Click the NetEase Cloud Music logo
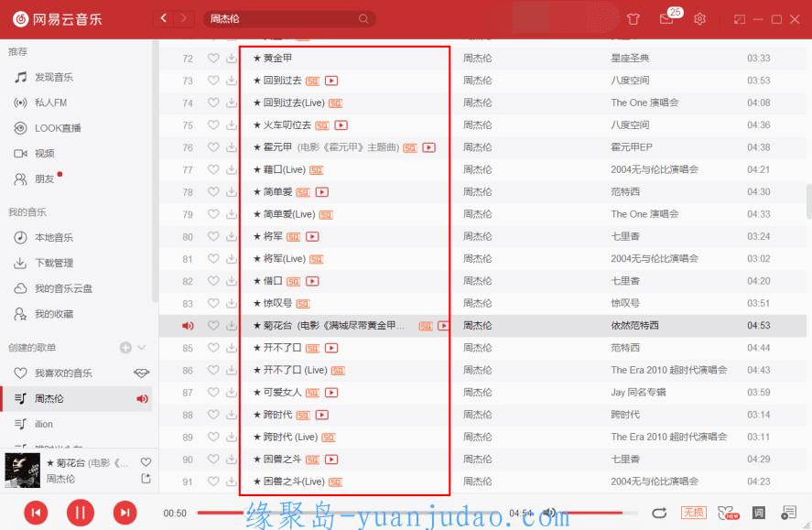The width and height of the screenshot is (812, 530). [58, 19]
